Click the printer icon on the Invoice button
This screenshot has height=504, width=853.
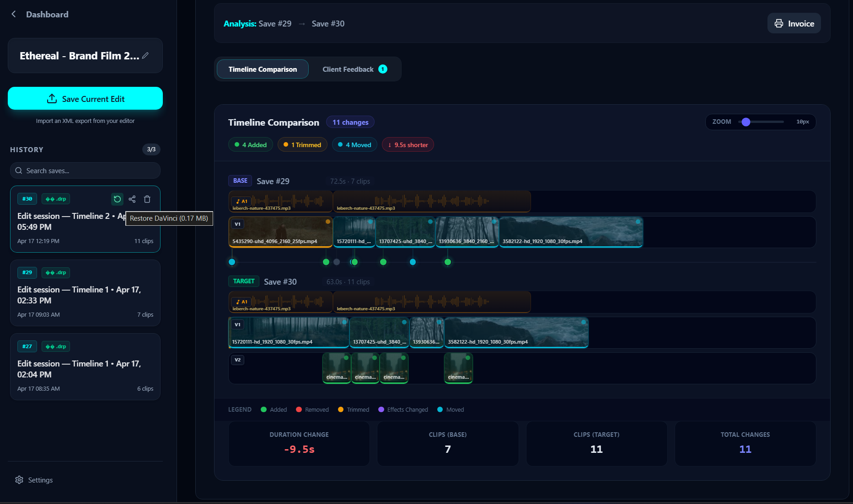pyautogui.click(x=779, y=23)
